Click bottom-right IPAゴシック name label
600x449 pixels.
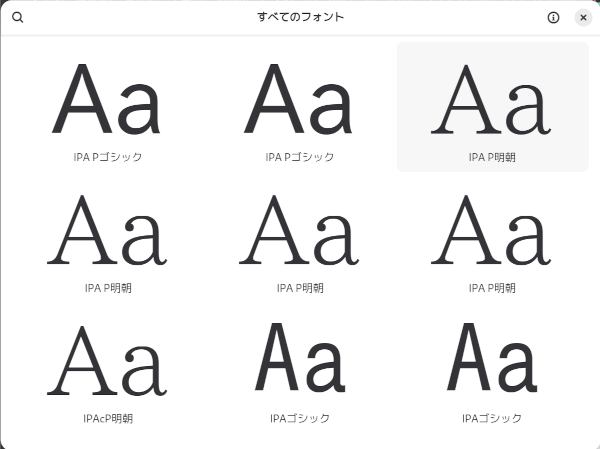click(x=492, y=418)
